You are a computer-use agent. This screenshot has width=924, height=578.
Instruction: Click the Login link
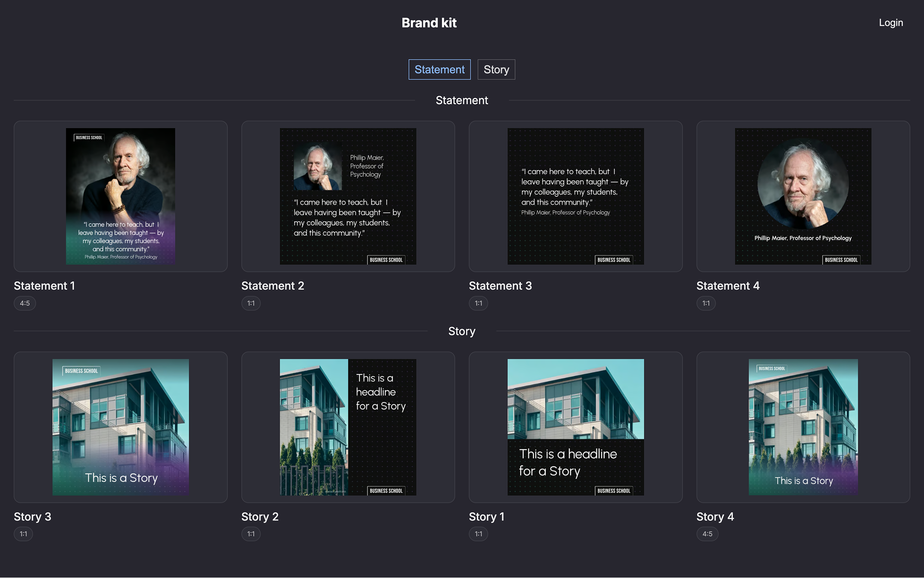point(891,23)
